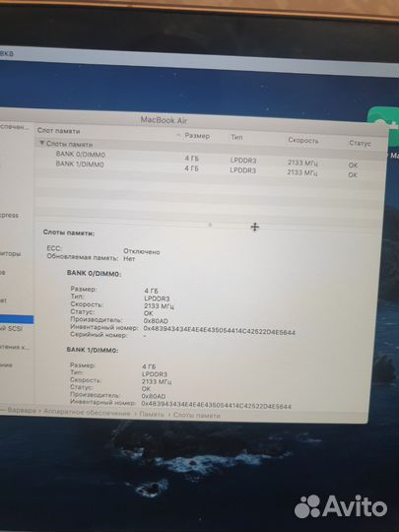The height and width of the screenshot is (532, 399).
Task: Collapse the Слоты памяти disclosure triangle
Action: [x=42, y=143]
